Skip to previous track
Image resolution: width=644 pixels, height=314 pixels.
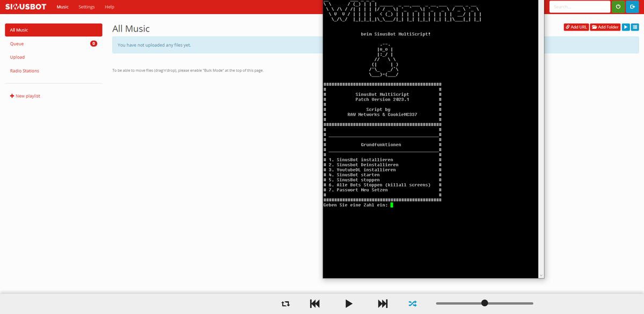tap(315, 303)
